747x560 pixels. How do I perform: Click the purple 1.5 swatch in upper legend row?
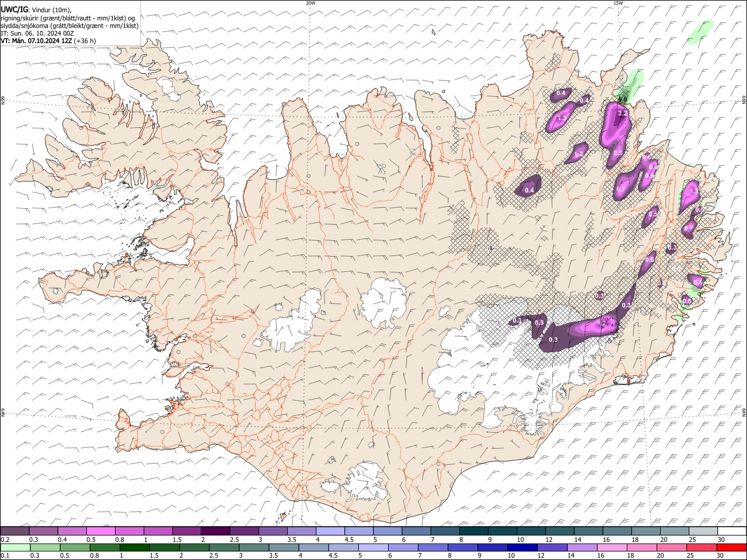187,531
